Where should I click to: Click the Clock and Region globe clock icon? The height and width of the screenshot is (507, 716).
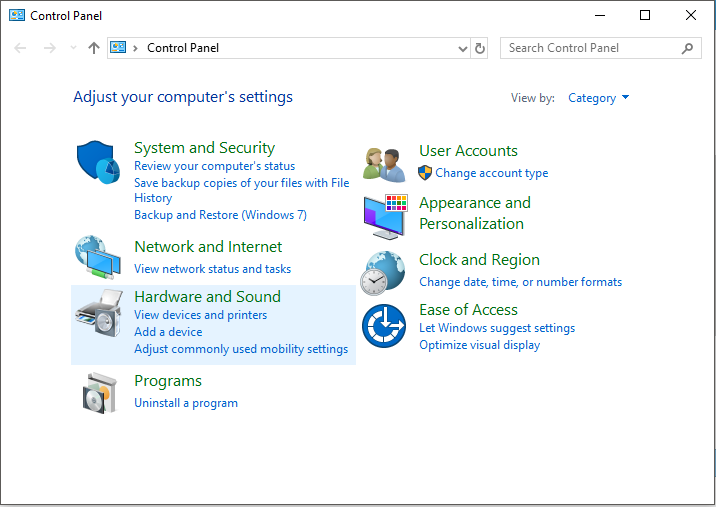coord(383,273)
